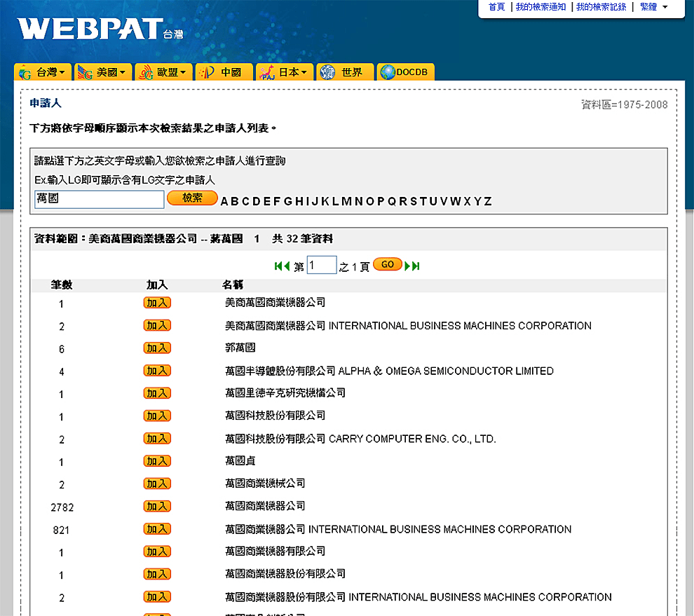Click the orange 檢索 search button

coord(192,198)
